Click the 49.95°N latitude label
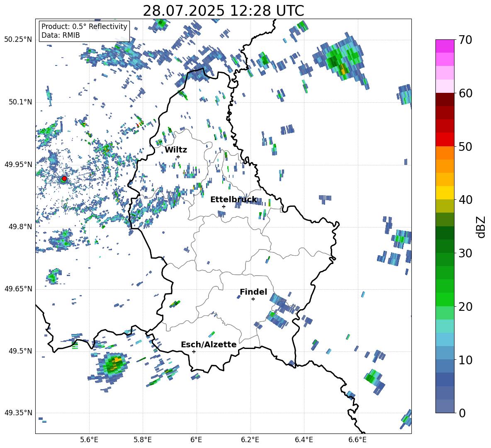491x448 pixels. [18, 164]
